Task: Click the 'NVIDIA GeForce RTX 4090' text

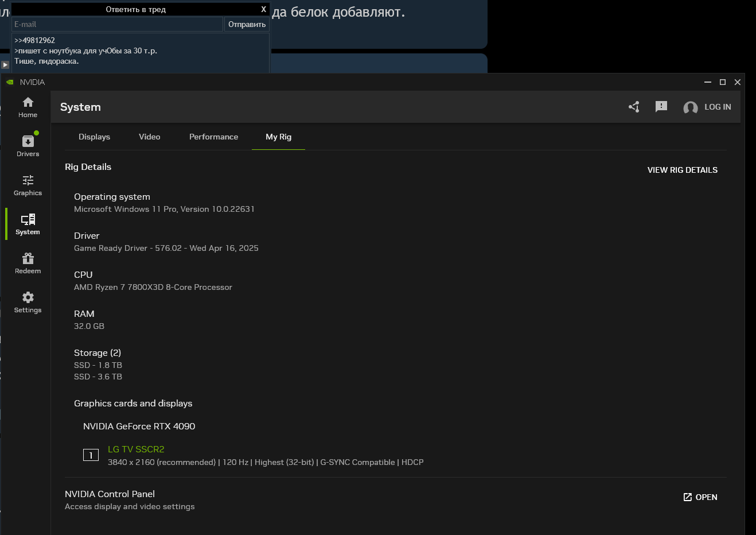Action: tap(139, 427)
